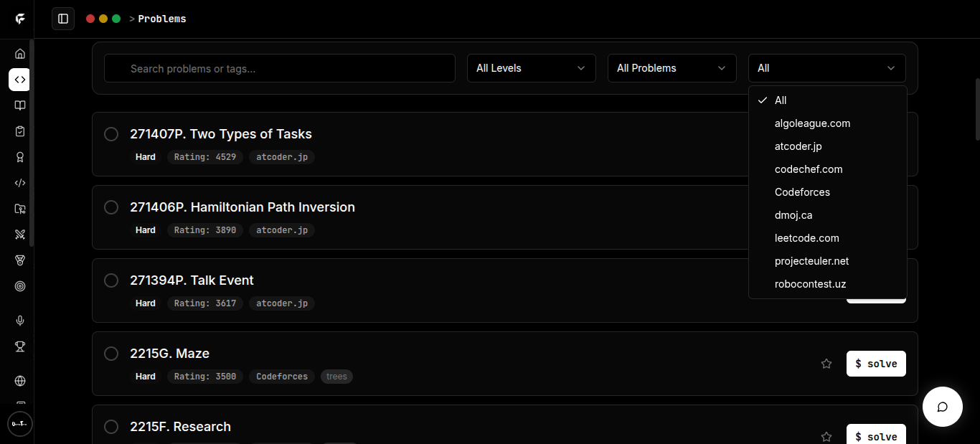The width and height of the screenshot is (980, 444).
Task: Open the globe sidebar icon
Action: point(20,381)
